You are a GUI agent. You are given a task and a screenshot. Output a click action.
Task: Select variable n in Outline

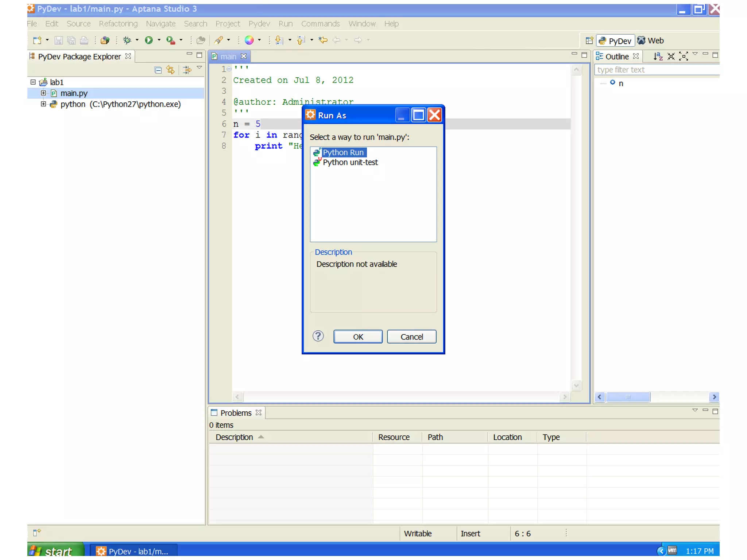[x=621, y=83]
